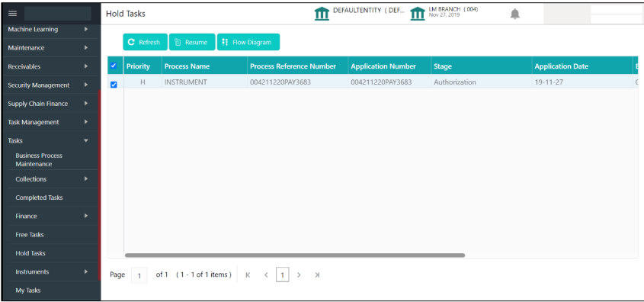Toggle the select-all header checkbox
Image resolution: width=644 pixels, height=302 pixels.
coord(114,66)
